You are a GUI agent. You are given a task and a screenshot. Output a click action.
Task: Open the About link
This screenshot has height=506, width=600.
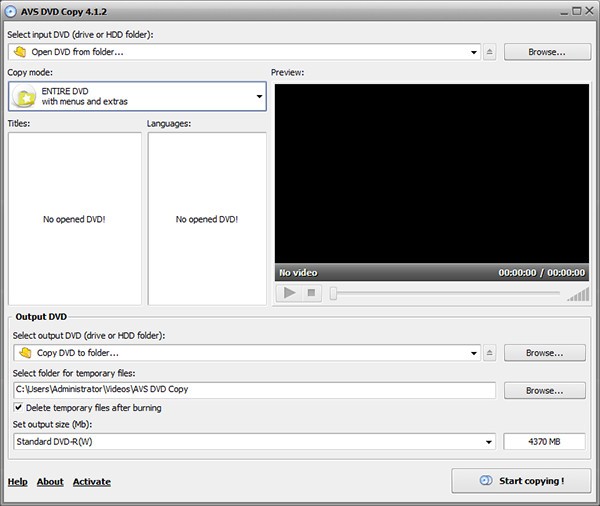[50, 482]
